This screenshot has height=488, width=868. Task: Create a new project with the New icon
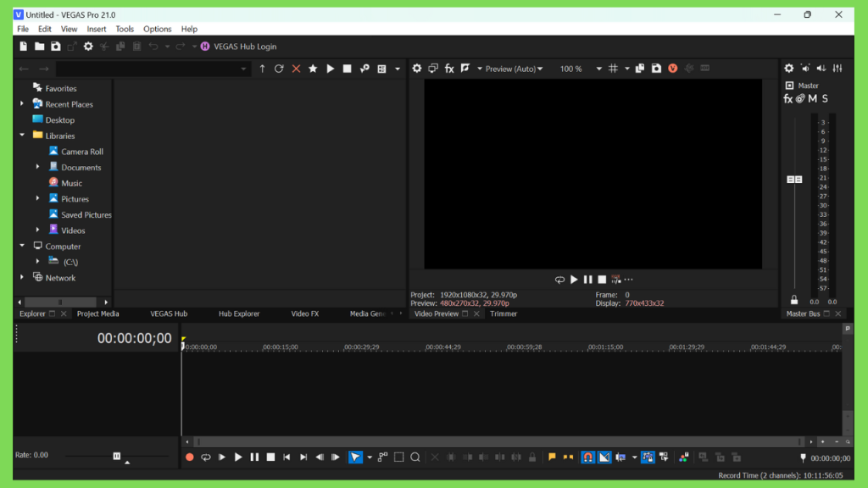pos(23,47)
